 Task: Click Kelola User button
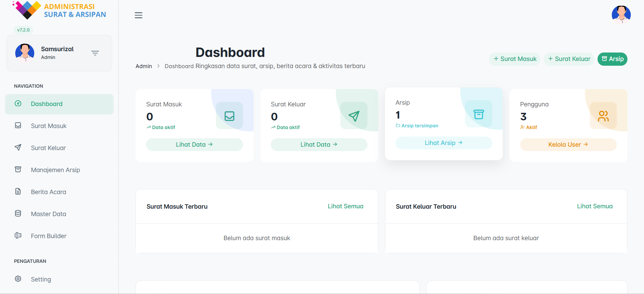point(568,145)
